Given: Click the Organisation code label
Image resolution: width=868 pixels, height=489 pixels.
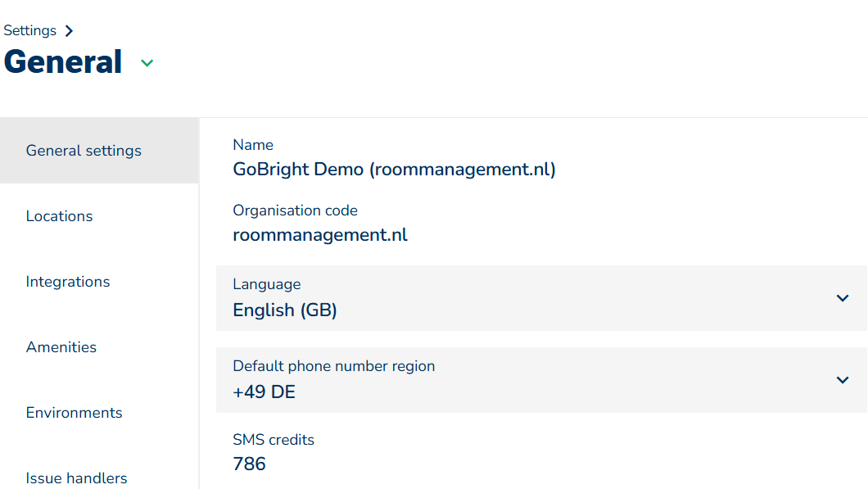Looking at the screenshot, I should click(x=295, y=211).
